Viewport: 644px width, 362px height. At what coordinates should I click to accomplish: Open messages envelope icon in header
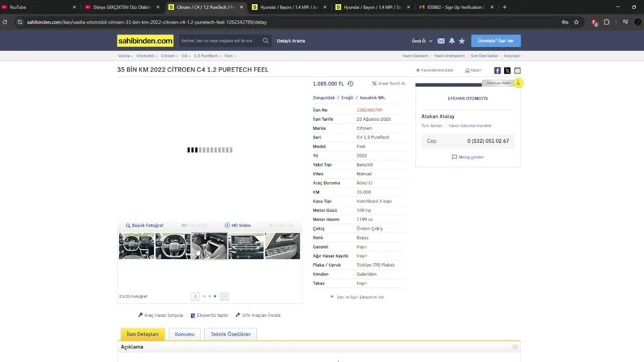(441, 41)
